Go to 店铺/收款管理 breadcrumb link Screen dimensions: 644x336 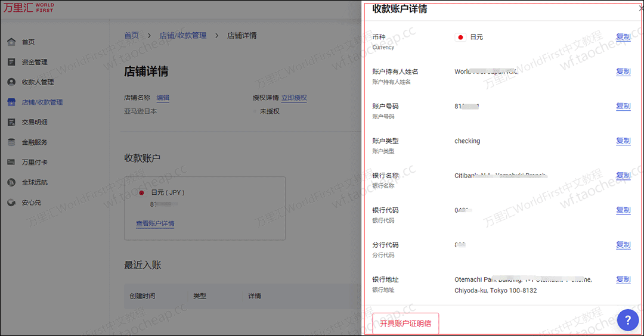tap(183, 36)
